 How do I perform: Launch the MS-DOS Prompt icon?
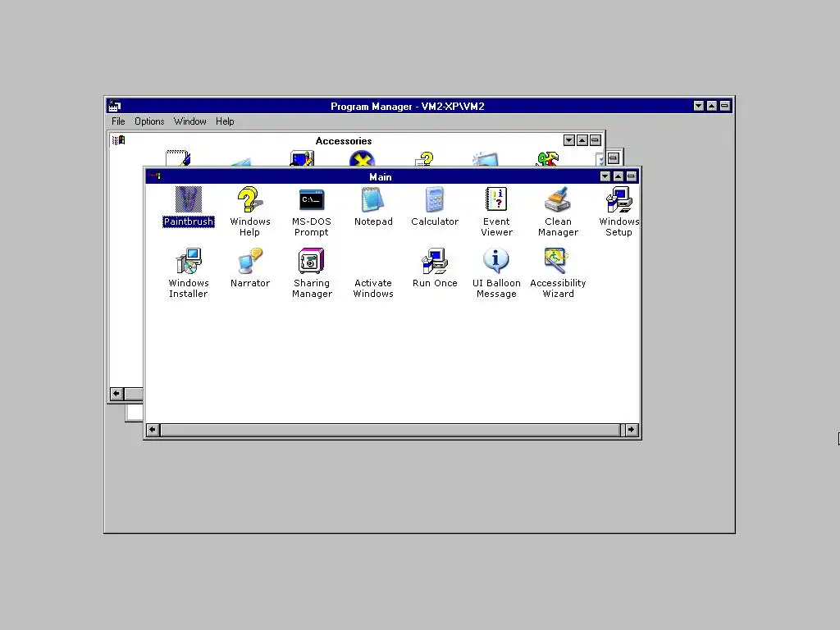[x=311, y=200]
